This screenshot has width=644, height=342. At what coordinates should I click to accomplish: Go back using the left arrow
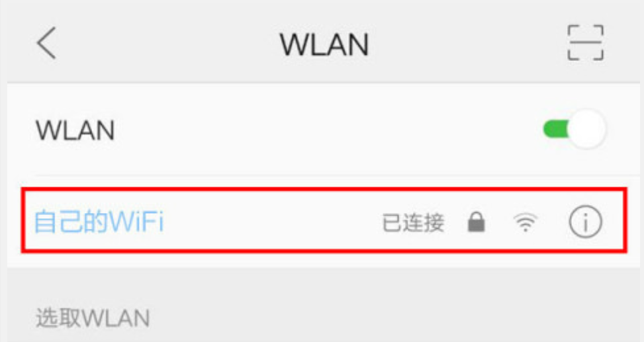[x=46, y=43]
